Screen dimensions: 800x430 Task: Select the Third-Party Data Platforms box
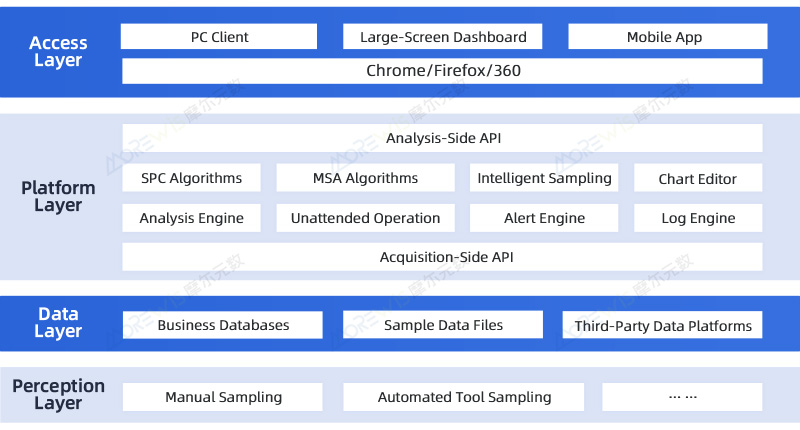pos(663,326)
